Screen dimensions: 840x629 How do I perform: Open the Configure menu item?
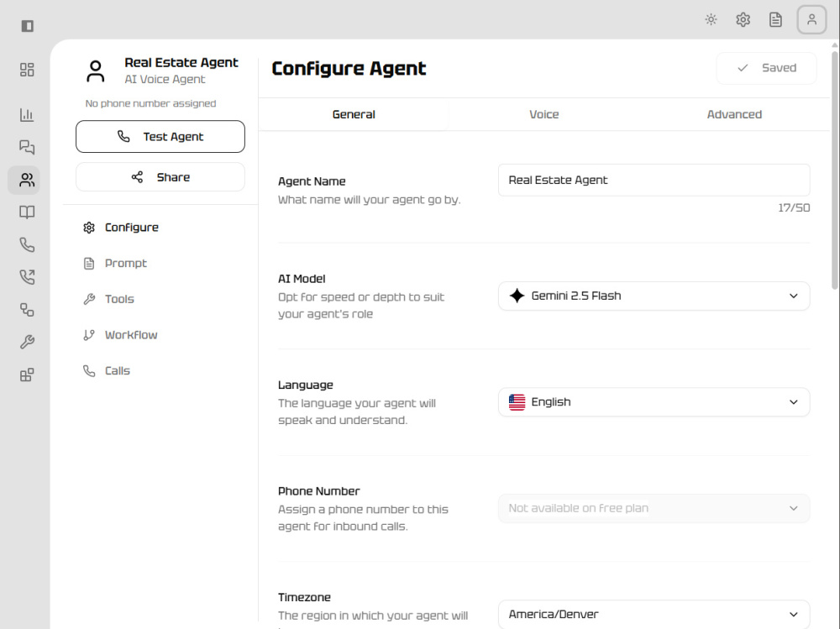121,228
